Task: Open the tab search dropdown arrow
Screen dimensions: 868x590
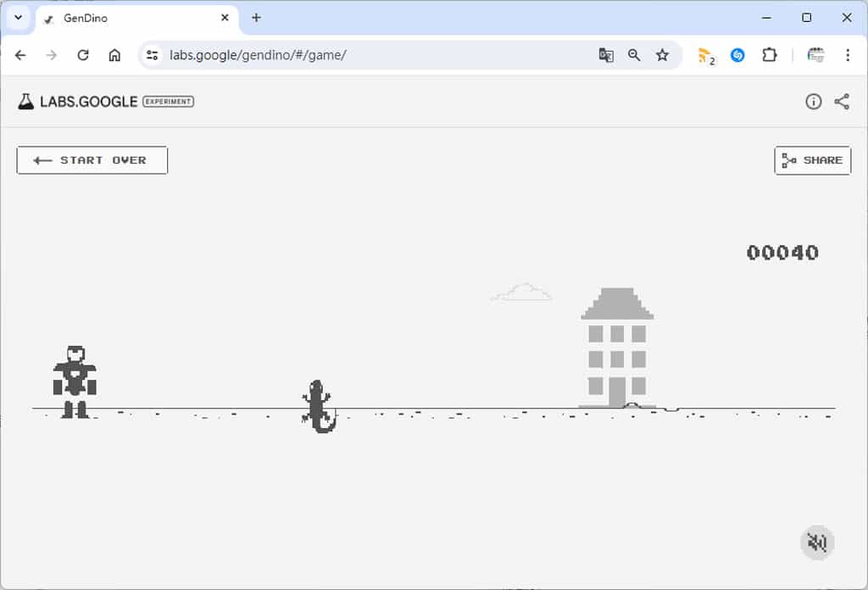Action: pyautogui.click(x=19, y=17)
